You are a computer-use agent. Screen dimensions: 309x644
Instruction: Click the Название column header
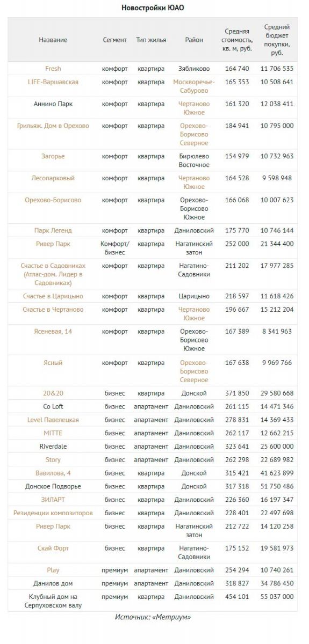(53, 40)
